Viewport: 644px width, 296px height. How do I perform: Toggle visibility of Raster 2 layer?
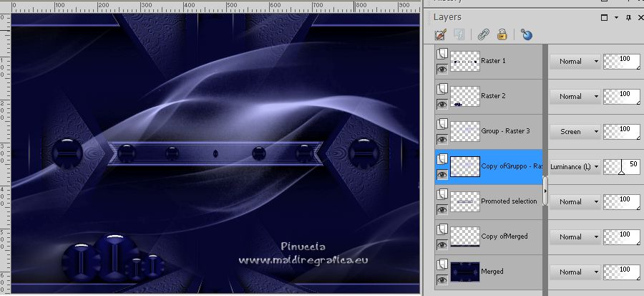click(442, 105)
